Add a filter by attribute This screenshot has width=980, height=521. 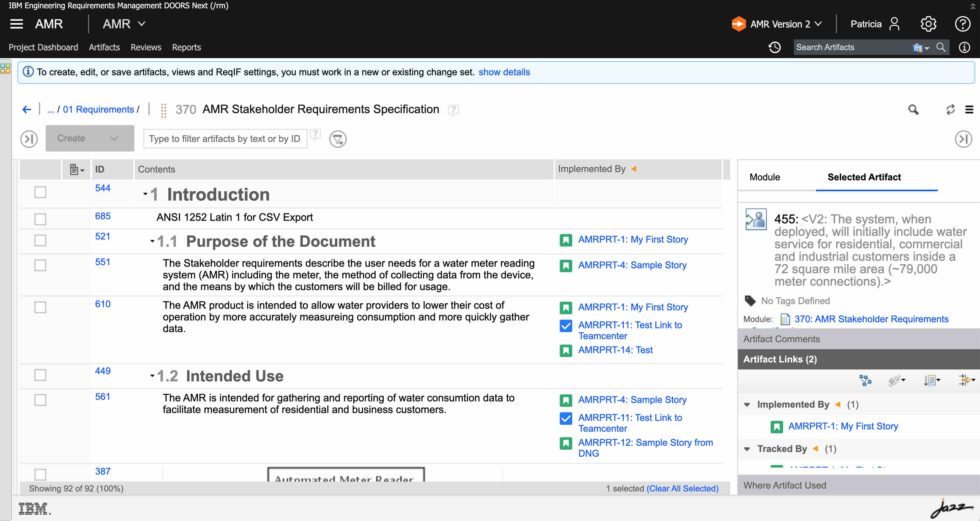tap(338, 139)
